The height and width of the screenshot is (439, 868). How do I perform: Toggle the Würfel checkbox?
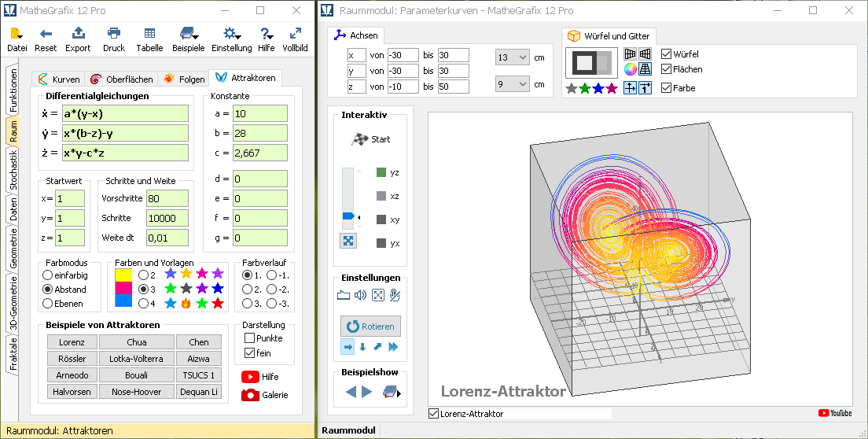(667, 54)
